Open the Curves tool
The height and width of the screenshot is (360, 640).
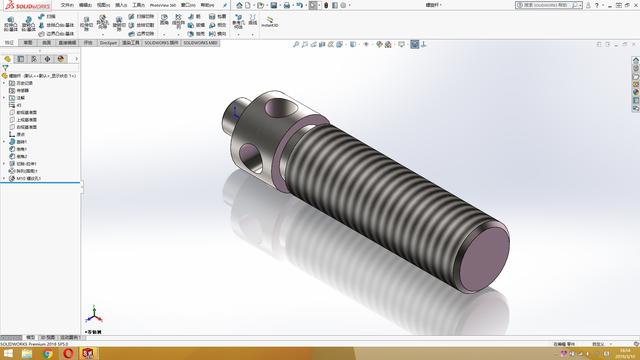[x=253, y=20]
